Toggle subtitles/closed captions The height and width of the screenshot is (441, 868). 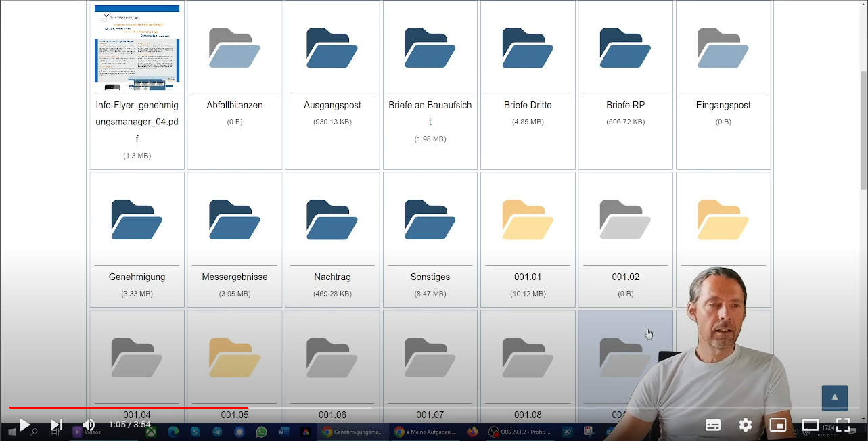click(713, 425)
